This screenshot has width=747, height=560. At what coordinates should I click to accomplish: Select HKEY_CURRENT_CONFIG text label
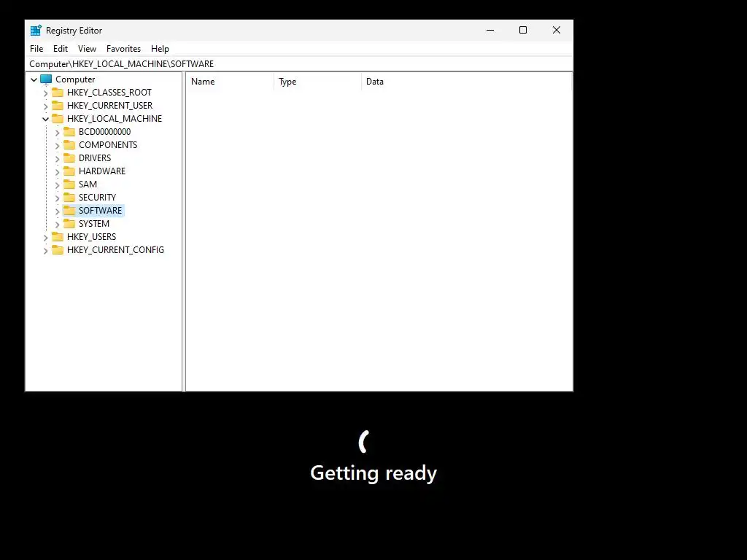pyautogui.click(x=115, y=250)
